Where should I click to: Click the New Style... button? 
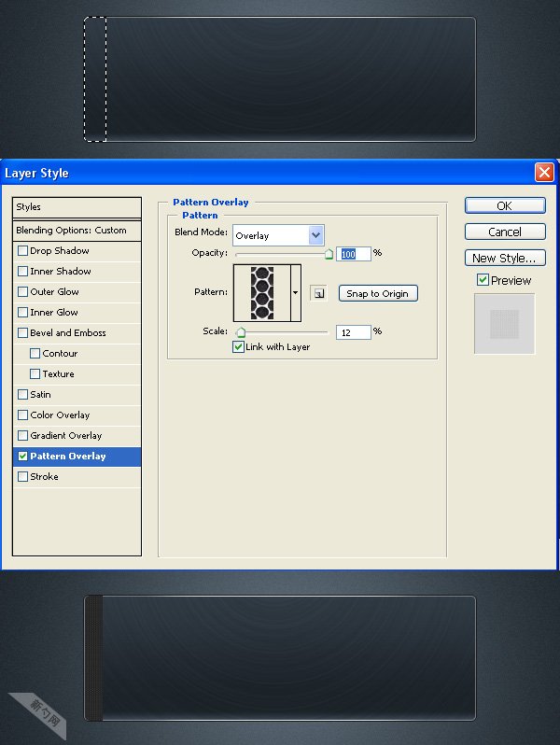click(x=505, y=258)
